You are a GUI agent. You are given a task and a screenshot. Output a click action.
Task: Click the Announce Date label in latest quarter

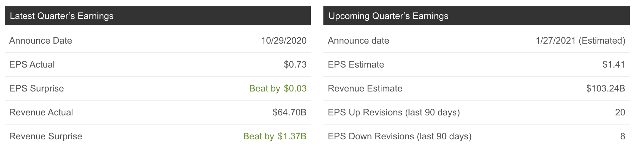pos(40,41)
